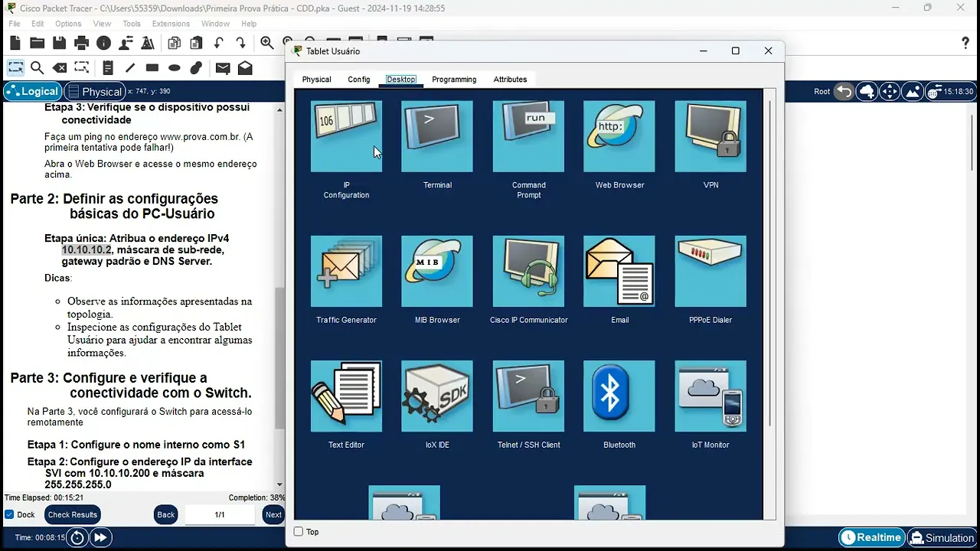Open the VPN app icon
Viewport: 980px width, 551px height.
(x=710, y=136)
